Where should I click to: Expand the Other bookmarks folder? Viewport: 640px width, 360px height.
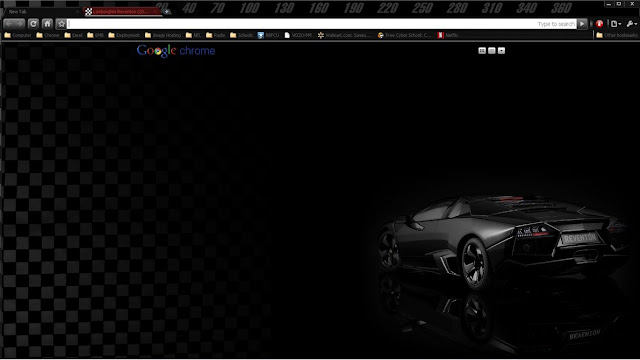tap(617, 36)
